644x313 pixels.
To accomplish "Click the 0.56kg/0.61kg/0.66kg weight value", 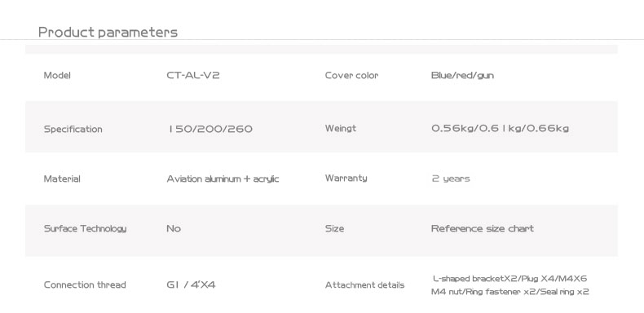I will tap(501, 129).
